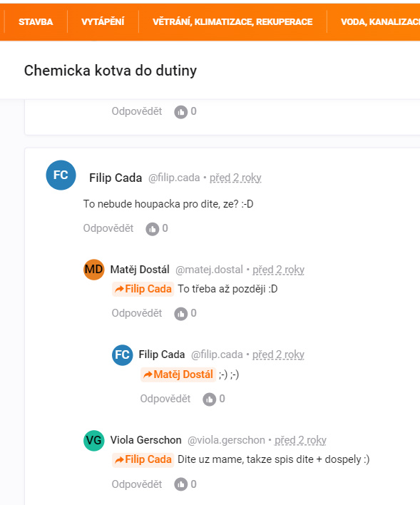Viewport: 420px width, 505px height.
Task: Open Filip Cada's large FC avatar
Action: (61, 175)
